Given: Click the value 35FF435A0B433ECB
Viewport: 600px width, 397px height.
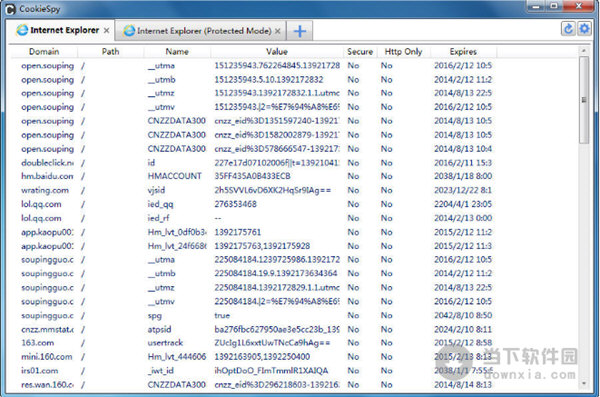Looking at the screenshot, I should click(252, 176).
